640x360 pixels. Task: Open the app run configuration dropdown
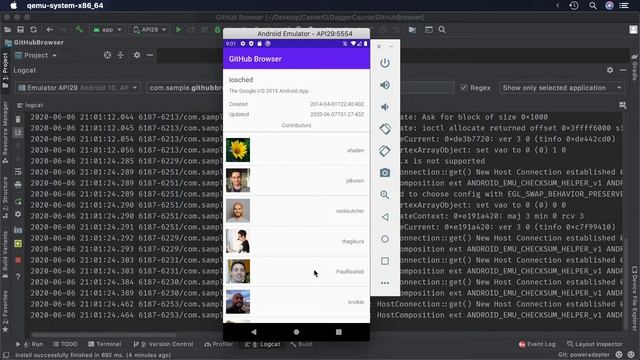(108, 30)
